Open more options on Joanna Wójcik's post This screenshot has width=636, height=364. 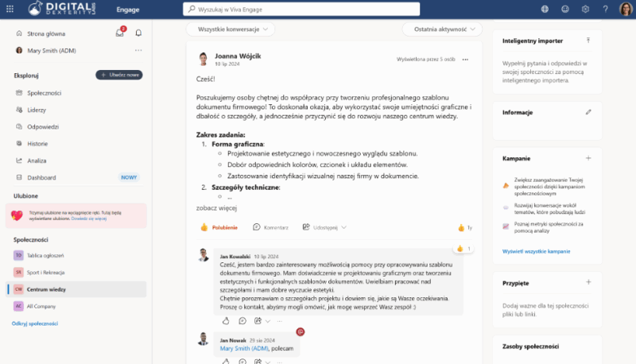465,59
